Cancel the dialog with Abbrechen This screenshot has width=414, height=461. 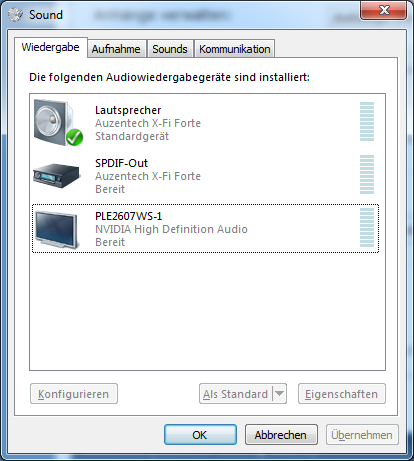pos(281,435)
